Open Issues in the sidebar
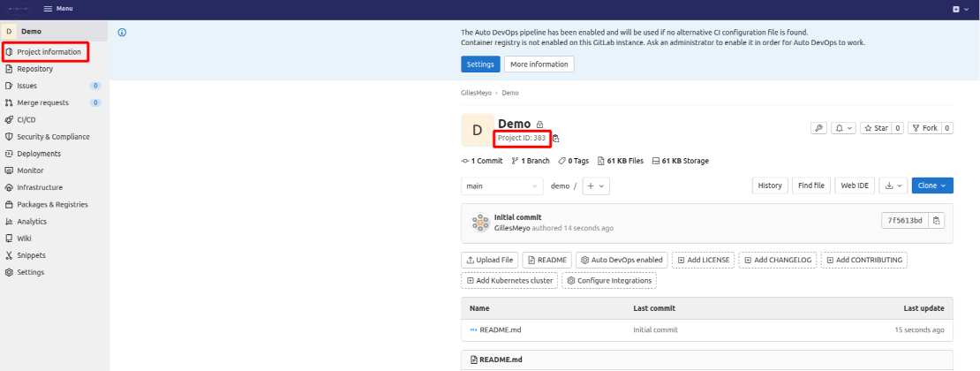The width and height of the screenshot is (980, 371). click(26, 86)
